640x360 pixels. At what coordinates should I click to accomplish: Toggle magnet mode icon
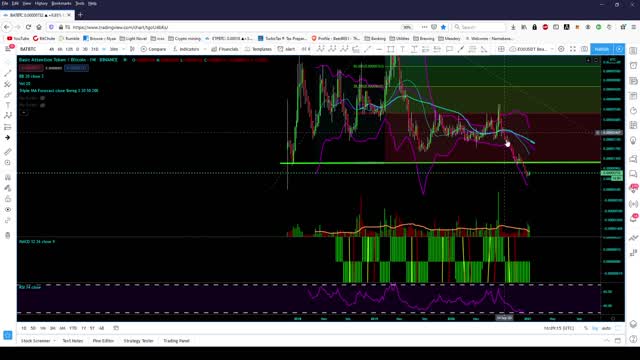point(8,177)
